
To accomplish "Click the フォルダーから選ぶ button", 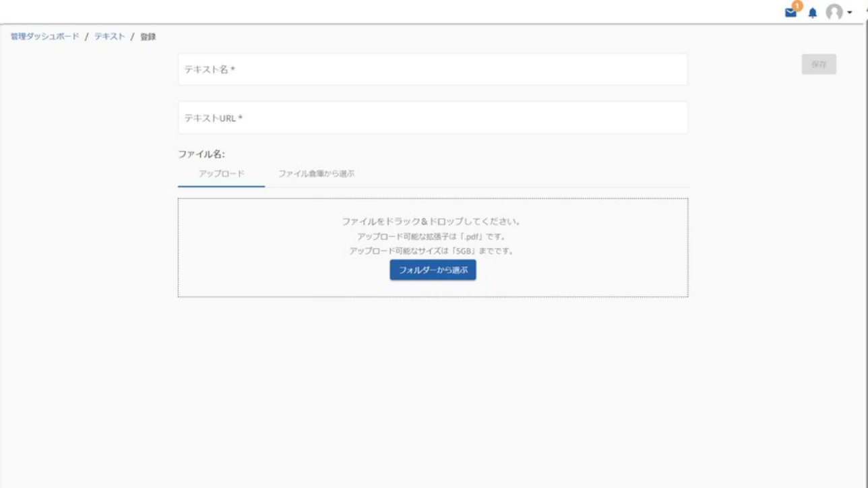I will click(433, 270).
